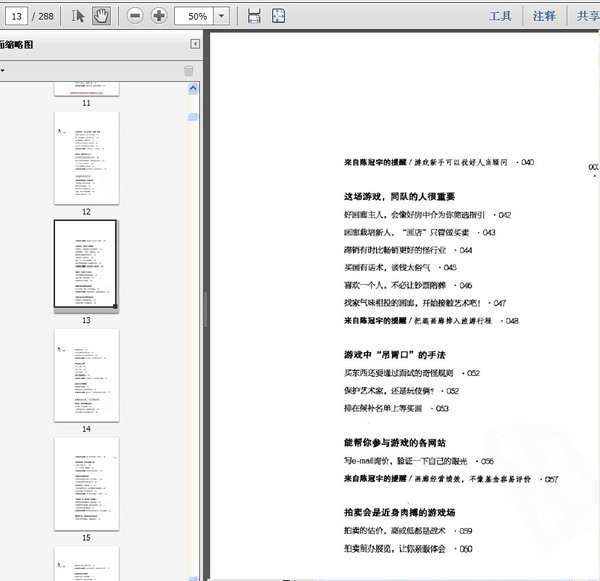Click the entry ending with page 040
600x581 pixels.
[439, 162]
